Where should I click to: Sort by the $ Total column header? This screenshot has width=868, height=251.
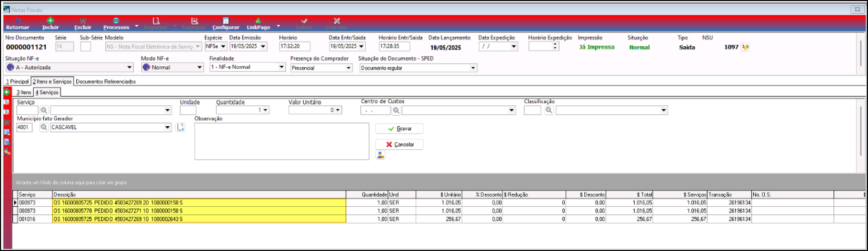(630, 195)
